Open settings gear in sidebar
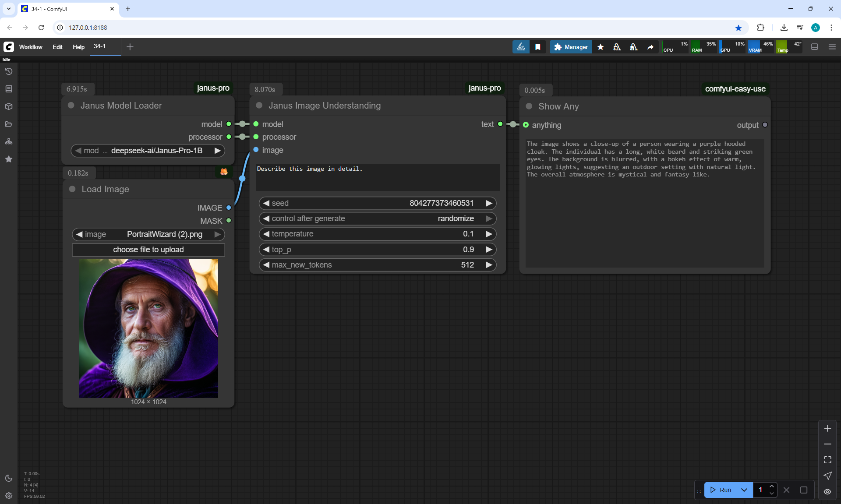 9,496
